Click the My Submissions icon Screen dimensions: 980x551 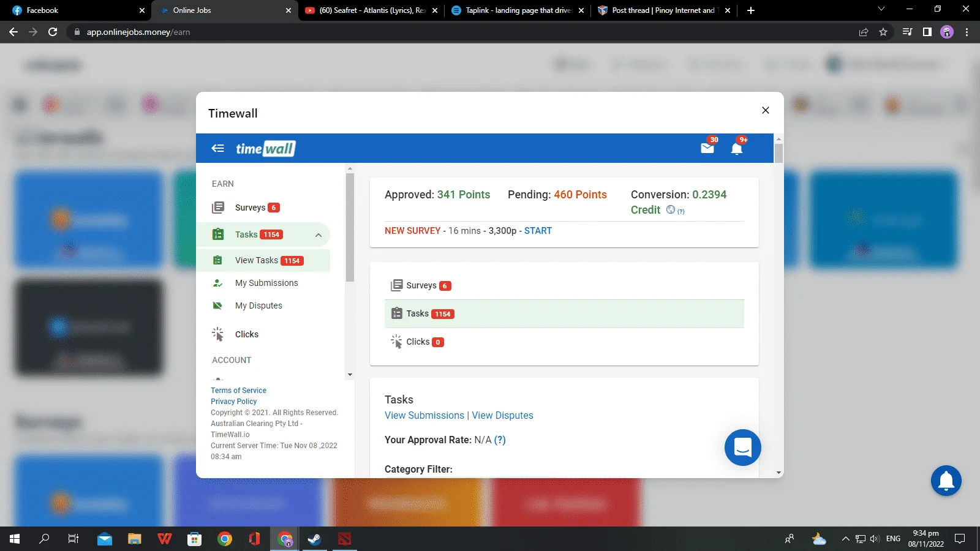pos(217,283)
